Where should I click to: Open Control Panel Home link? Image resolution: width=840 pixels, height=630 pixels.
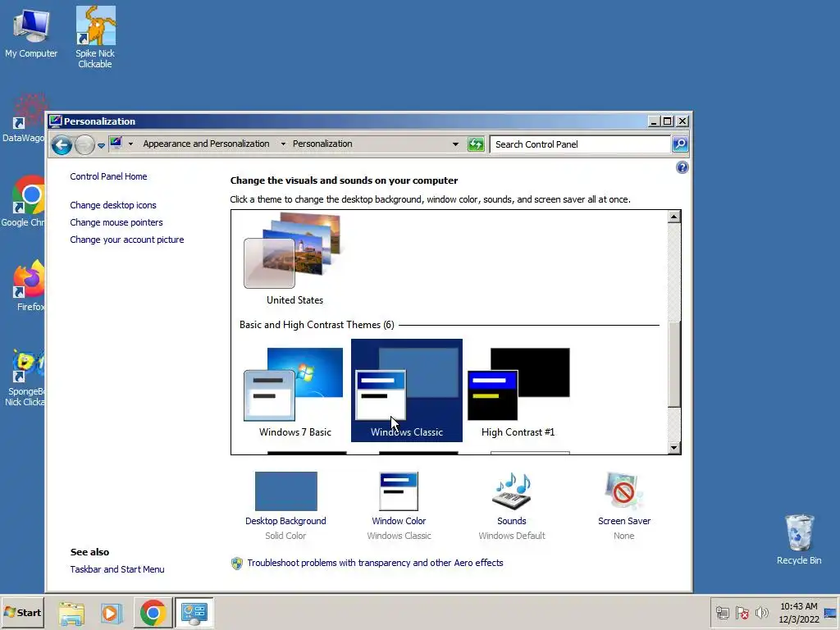(x=108, y=176)
